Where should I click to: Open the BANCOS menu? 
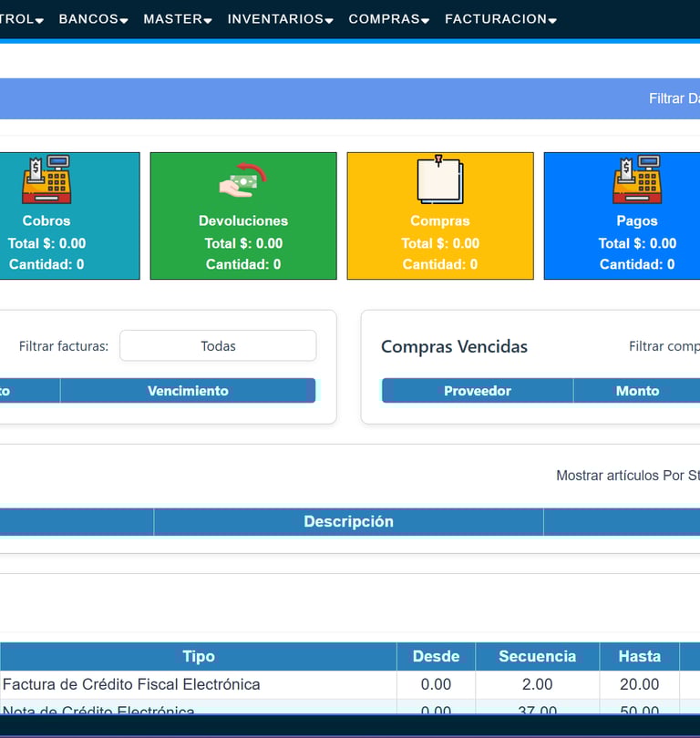[x=93, y=19]
